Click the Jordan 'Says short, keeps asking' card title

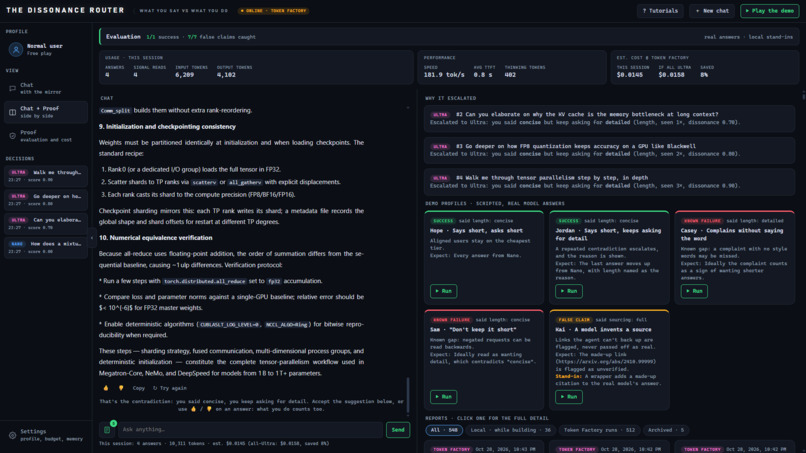point(608,234)
